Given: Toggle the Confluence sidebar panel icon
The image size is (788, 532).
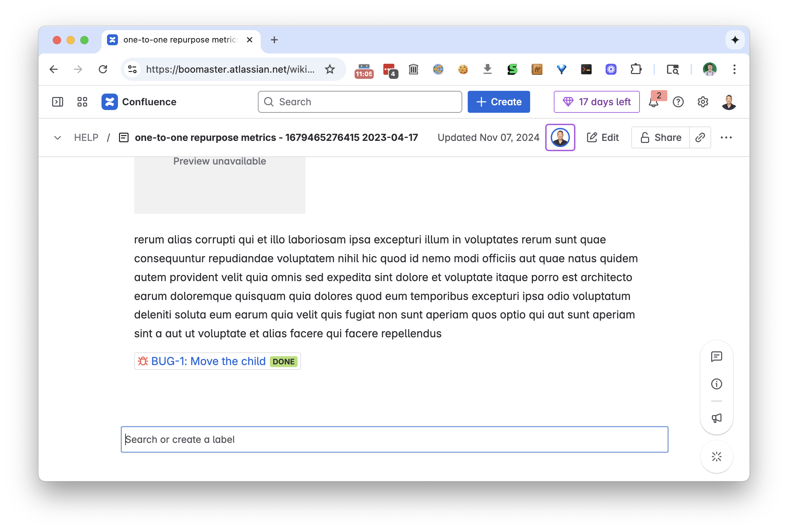Looking at the screenshot, I should [57, 102].
